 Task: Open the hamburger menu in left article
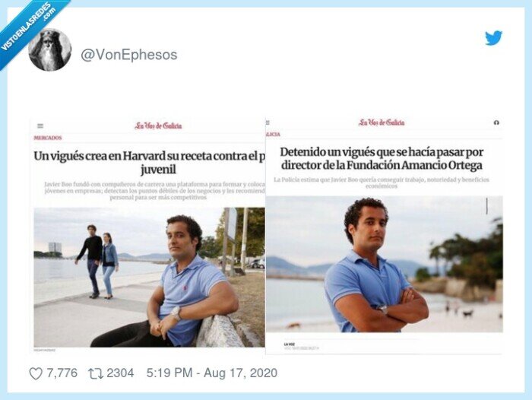pos(40,126)
